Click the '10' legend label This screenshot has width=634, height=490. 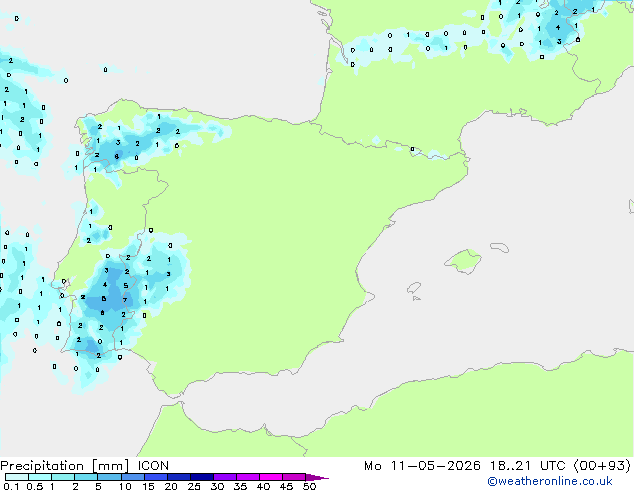[x=125, y=486]
